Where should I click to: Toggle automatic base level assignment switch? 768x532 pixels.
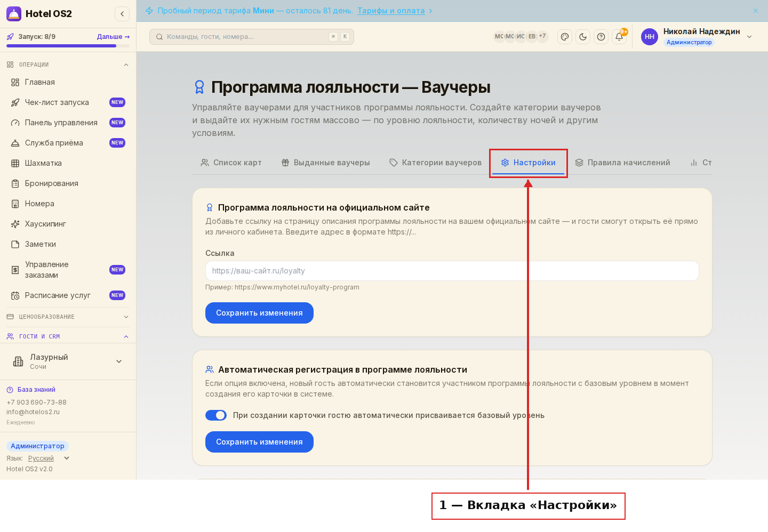pos(216,415)
